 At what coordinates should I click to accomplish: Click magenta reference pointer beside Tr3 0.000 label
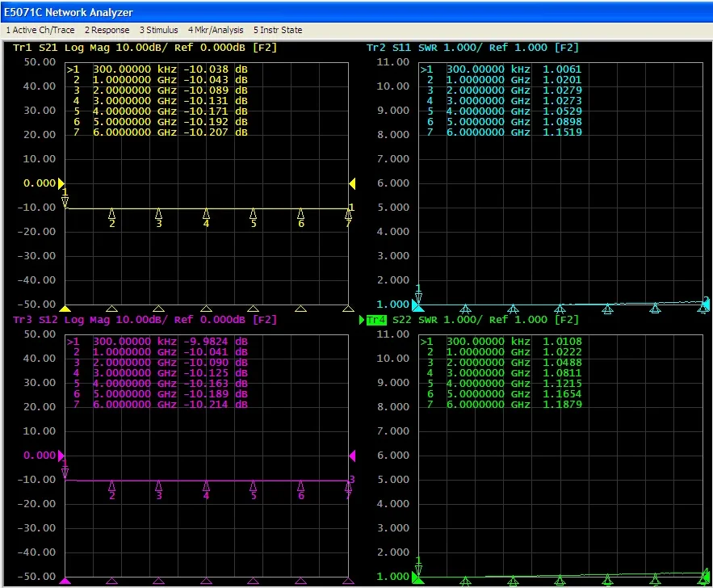tap(61, 456)
